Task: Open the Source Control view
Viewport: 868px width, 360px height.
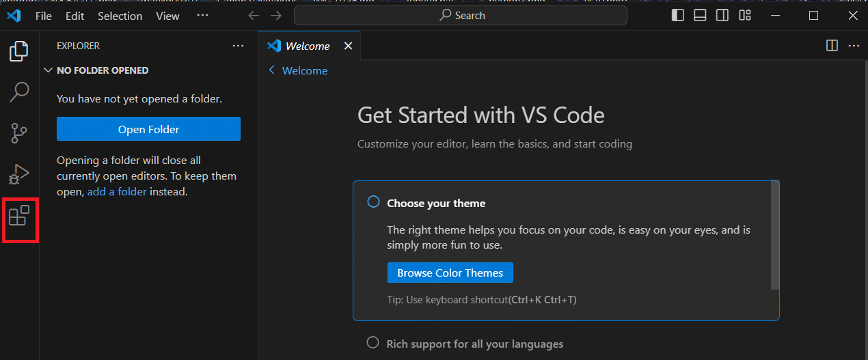Action: (x=19, y=133)
